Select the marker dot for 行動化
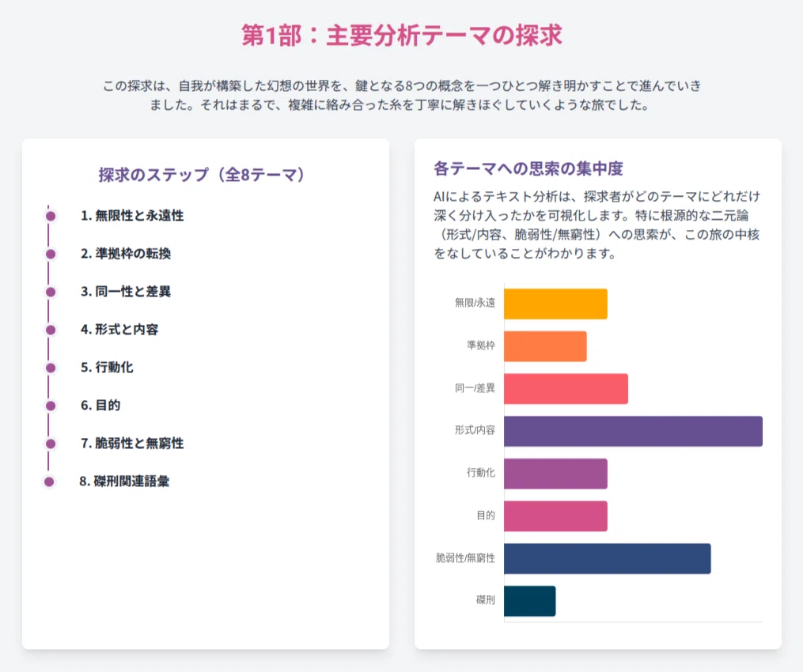The width and height of the screenshot is (803, 672). [50, 368]
